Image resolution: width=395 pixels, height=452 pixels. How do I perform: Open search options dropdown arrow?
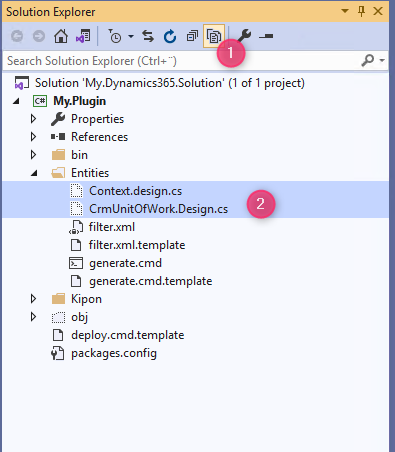click(382, 60)
